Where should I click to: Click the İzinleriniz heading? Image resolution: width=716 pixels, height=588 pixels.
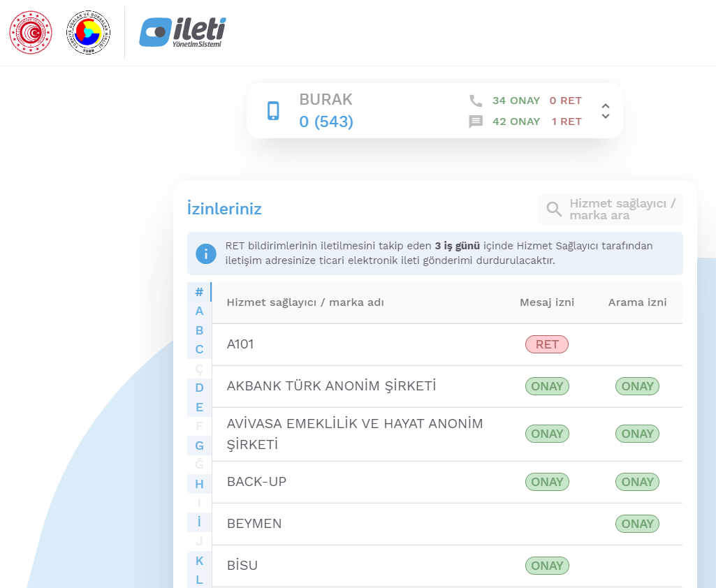[224, 209]
